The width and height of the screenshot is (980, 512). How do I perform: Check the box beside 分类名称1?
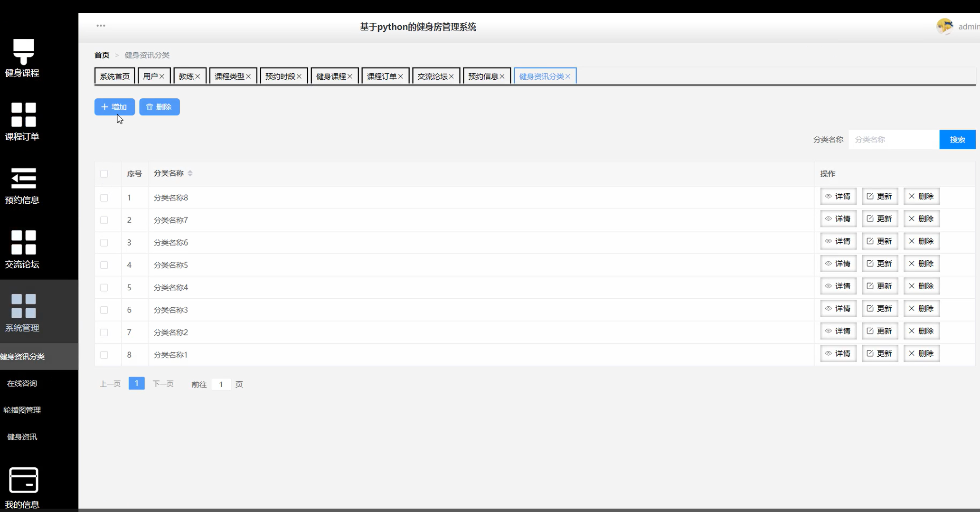point(104,355)
